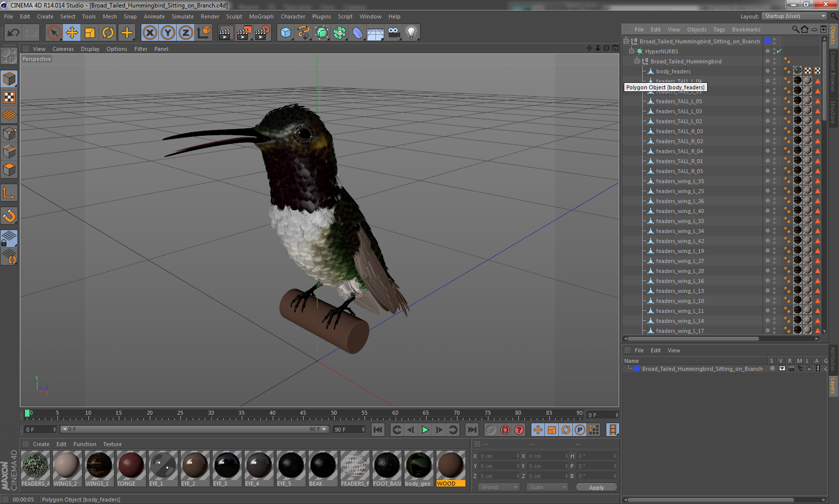Collapse the HyperNURBS tree node

click(631, 51)
